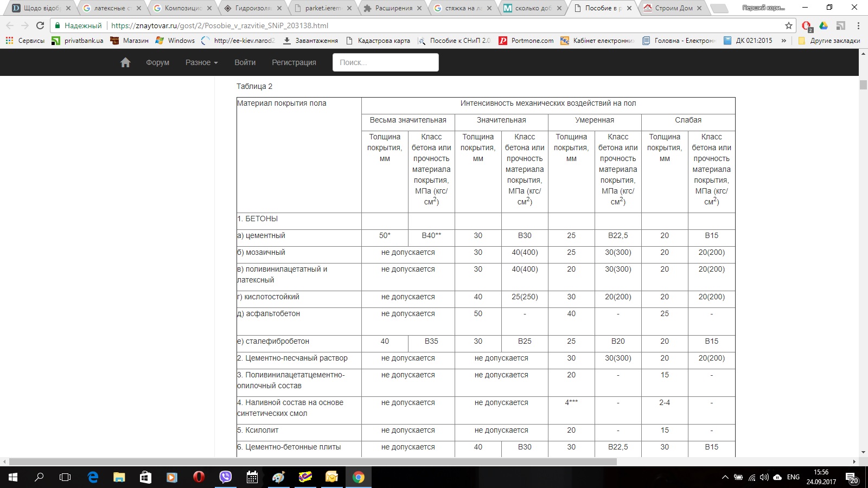Open the volume control in system tray
Screen dimensions: 868x488
coord(764,477)
